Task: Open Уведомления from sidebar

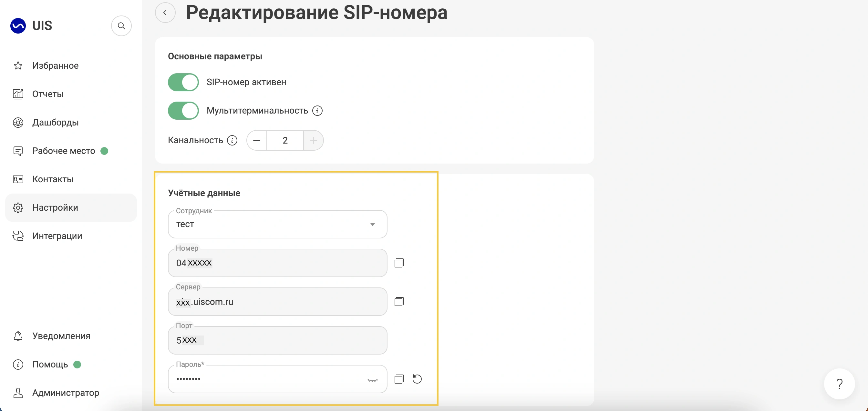Action: 61,336
